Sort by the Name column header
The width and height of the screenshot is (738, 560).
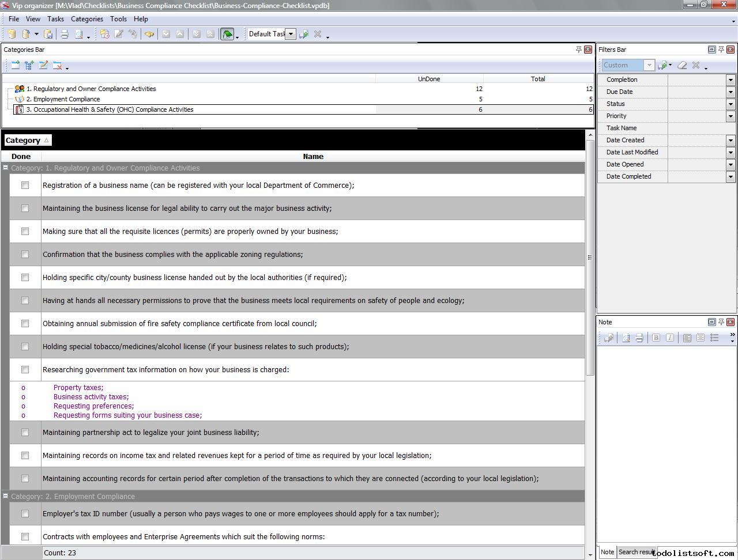click(313, 157)
